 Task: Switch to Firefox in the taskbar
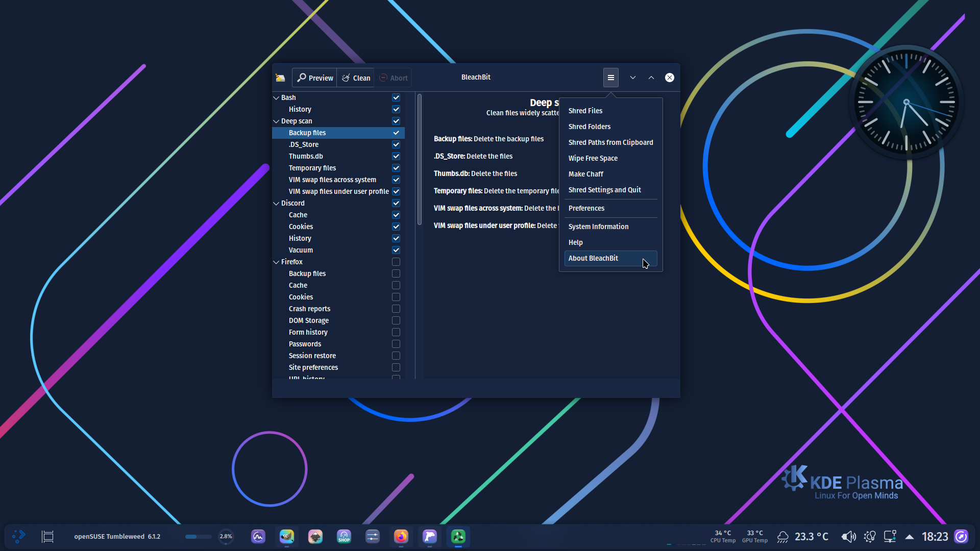click(x=401, y=537)
